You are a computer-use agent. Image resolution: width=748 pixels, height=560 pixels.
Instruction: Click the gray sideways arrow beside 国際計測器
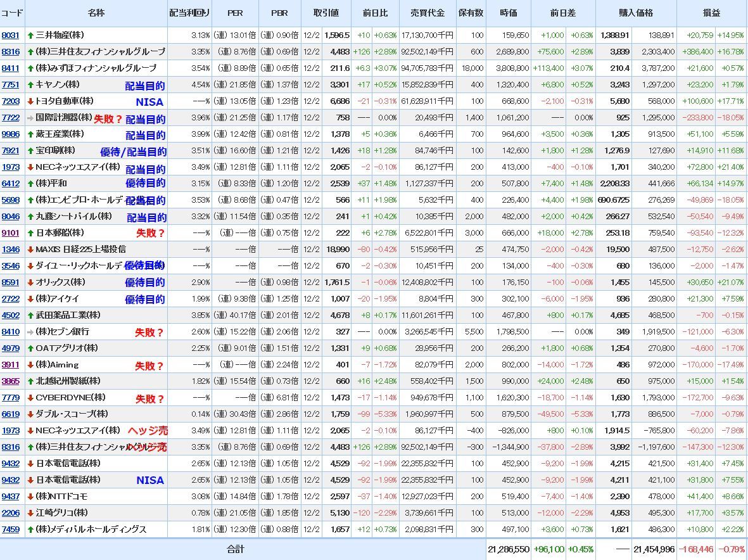tap(30, 118)
